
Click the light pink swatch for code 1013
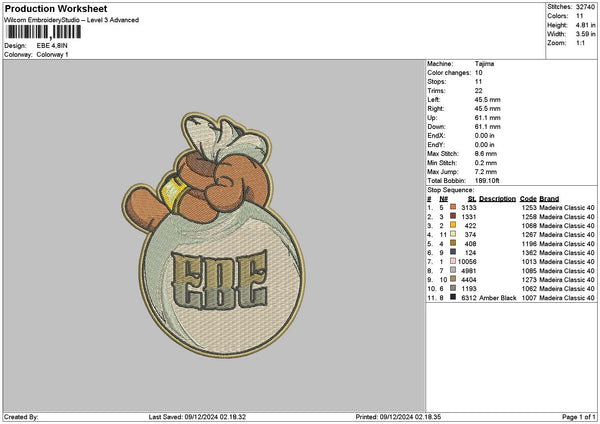(452, 261)
